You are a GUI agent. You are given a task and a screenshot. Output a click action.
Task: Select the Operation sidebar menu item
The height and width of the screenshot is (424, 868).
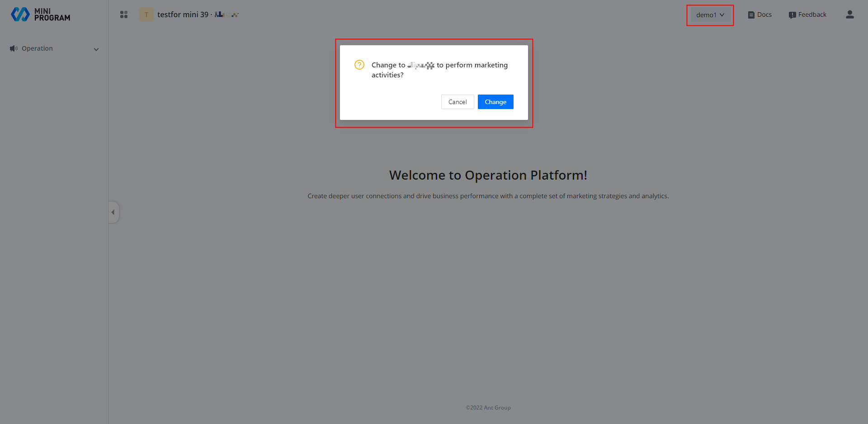[x=37, y=48]
